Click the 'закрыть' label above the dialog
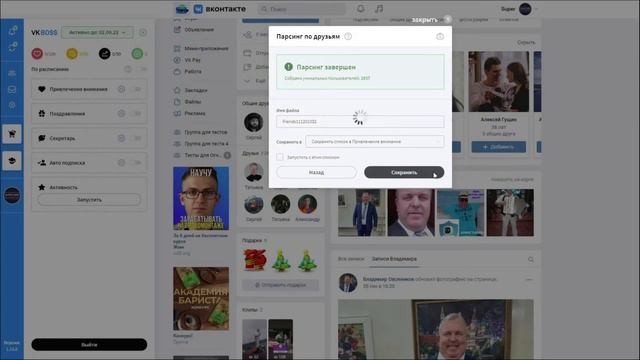640x360 pixels. (424, 20)
